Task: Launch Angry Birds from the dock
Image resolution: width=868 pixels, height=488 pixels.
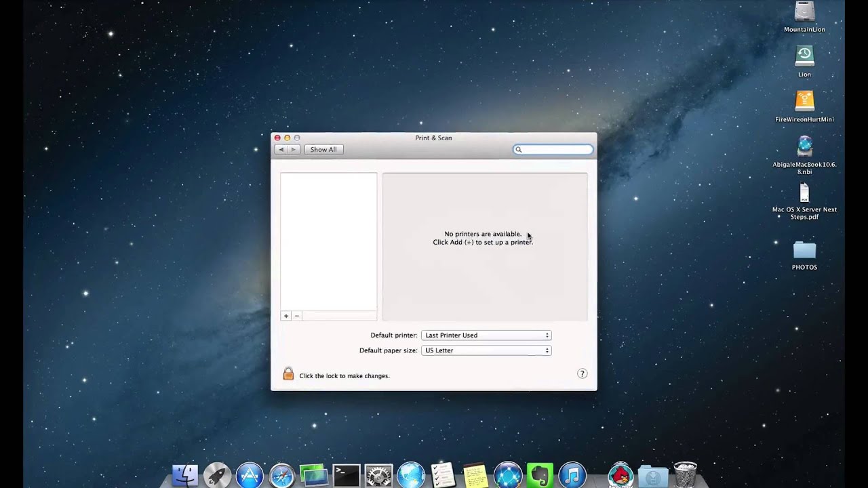Action: coord(620,475)
